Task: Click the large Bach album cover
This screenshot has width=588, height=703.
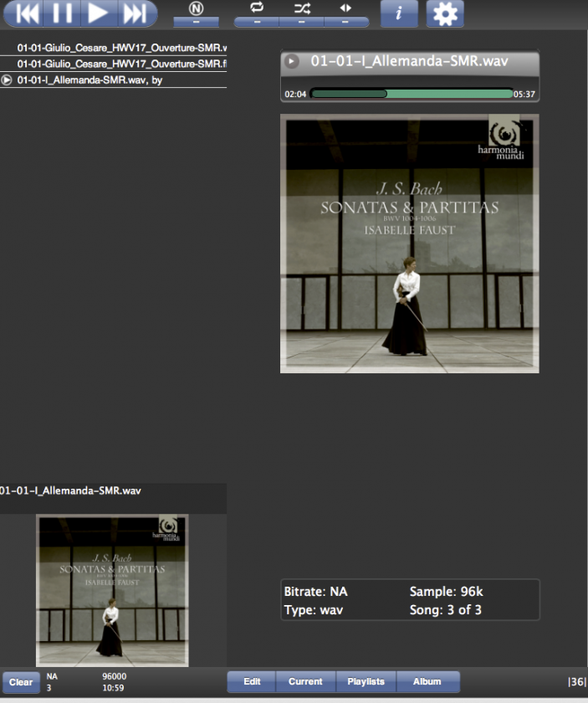Action: 410,244
